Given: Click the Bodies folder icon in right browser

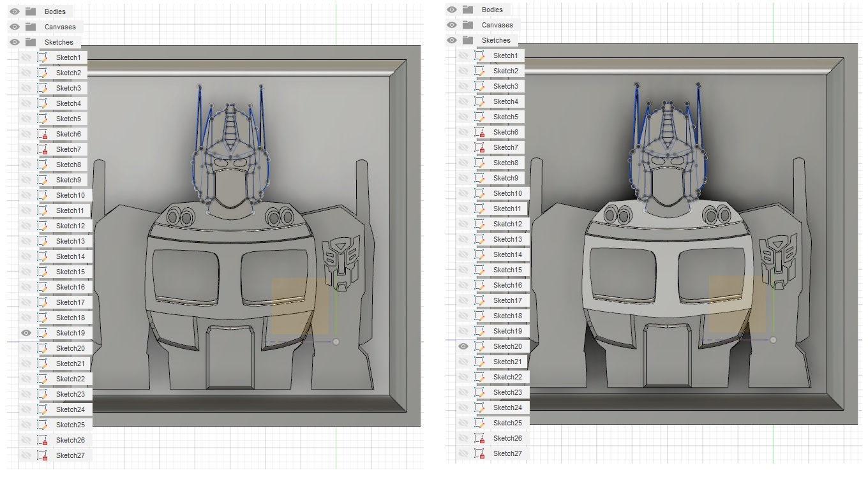Looking at the screenshot, I should tap(468, 10).
